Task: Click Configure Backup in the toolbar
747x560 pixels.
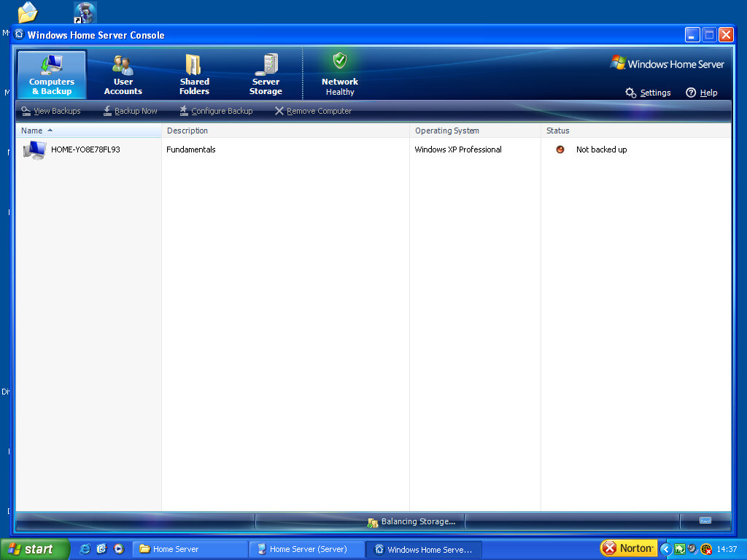Action: tap(216, 111)
